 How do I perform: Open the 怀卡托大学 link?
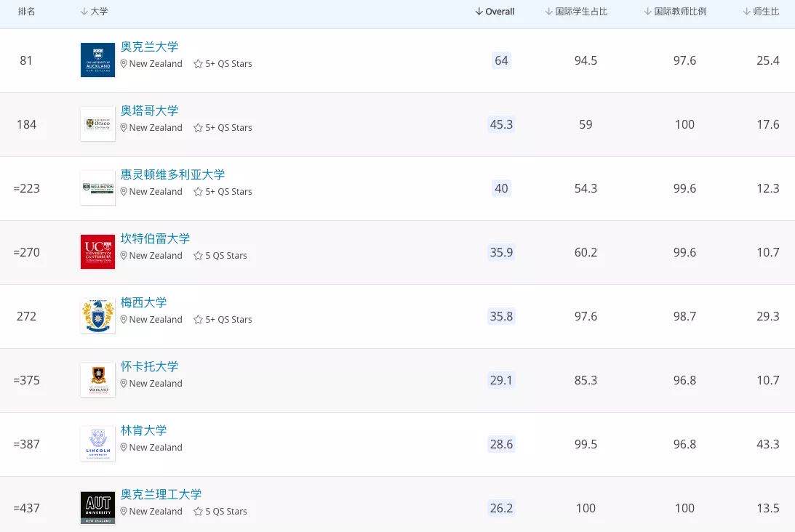coord(150,366)
